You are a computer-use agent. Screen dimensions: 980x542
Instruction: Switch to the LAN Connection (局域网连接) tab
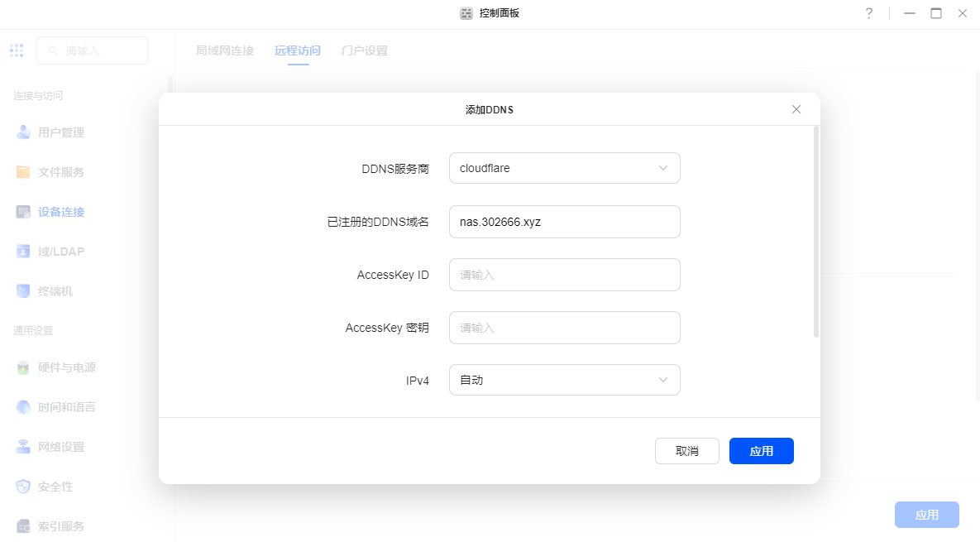[x=225, y=50]
